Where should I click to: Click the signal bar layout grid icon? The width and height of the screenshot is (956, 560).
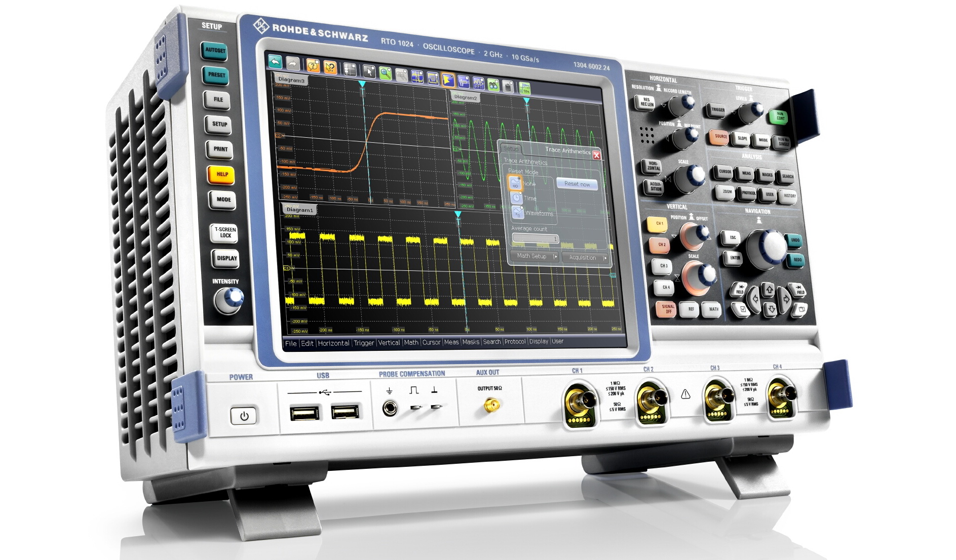click(350, 69)
